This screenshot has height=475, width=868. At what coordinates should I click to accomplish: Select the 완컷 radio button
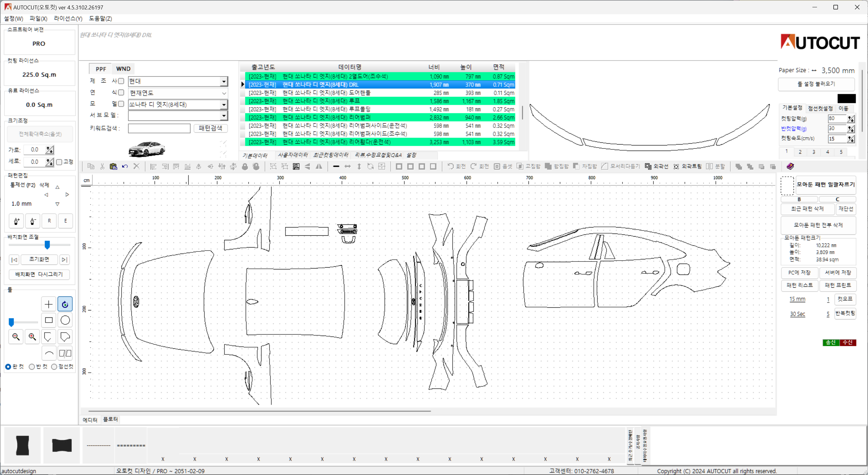(8, 367)
